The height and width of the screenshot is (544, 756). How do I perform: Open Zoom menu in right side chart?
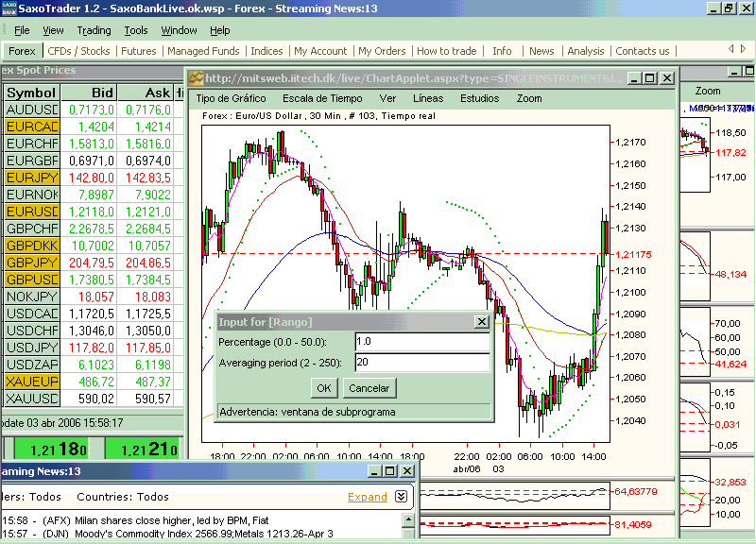coord(707,91)
